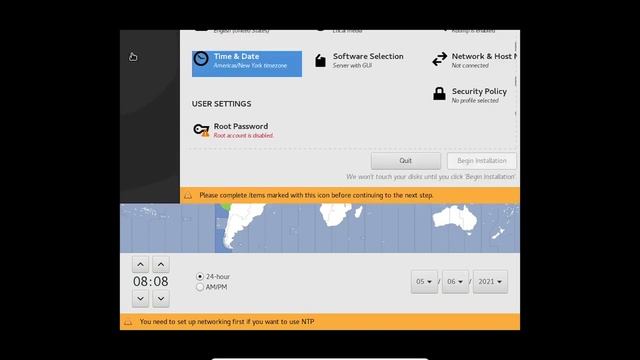Image resolution: width=640 pixels, height=360 pixels.
Task: Click Australia on the timezone map
Action: 455,219
